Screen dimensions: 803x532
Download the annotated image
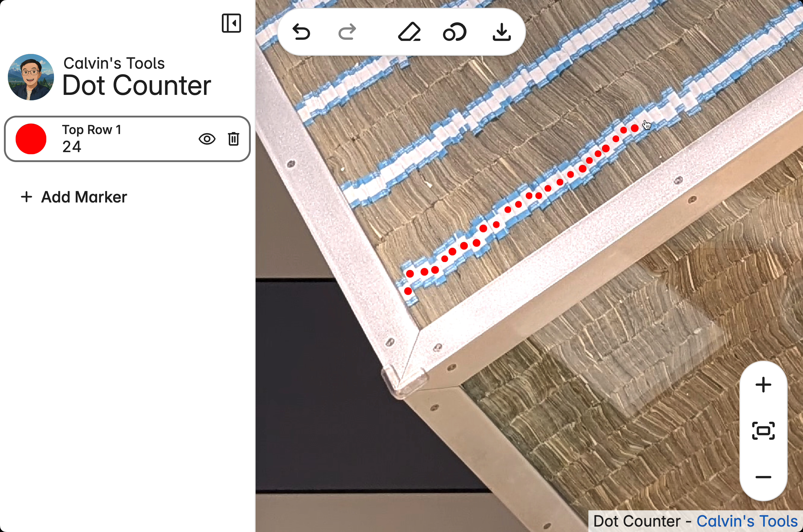[502, 32]
